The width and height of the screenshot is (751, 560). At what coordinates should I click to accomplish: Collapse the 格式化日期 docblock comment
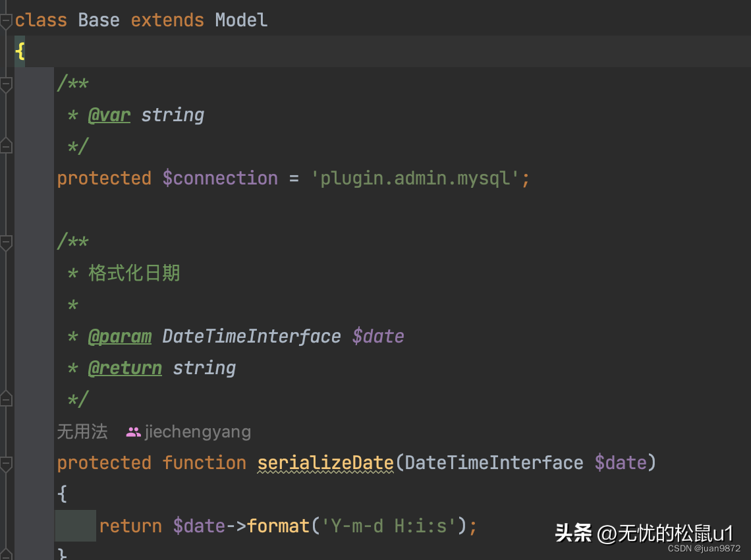(6, 242)
